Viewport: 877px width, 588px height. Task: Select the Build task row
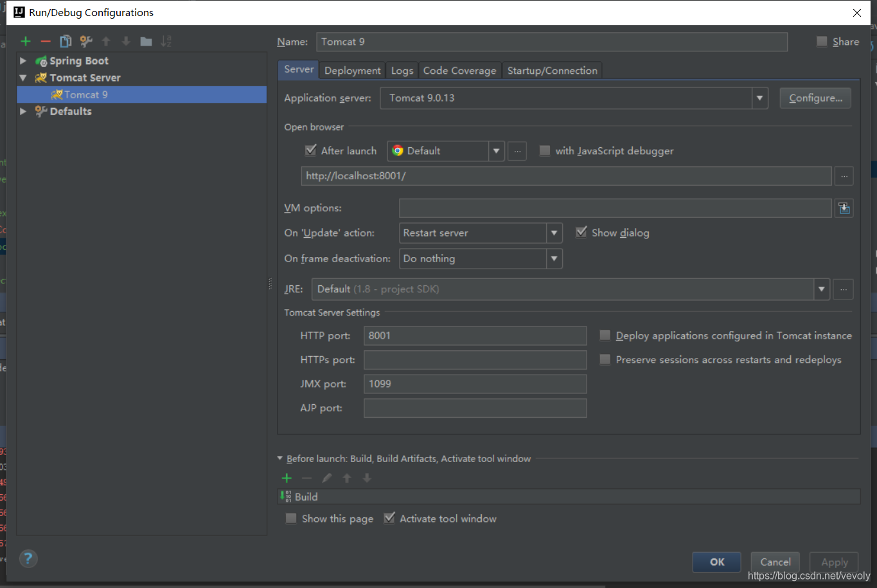point(569,497)
